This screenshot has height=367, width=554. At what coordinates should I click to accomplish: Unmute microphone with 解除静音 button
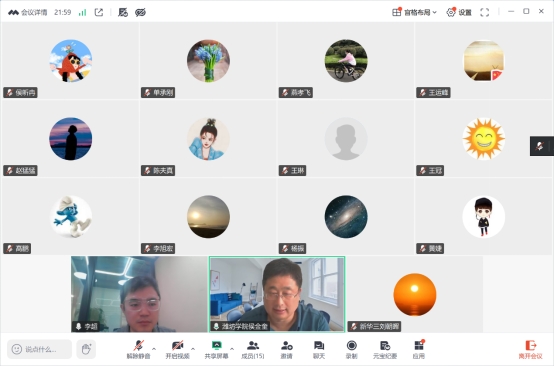click(138, 349)
